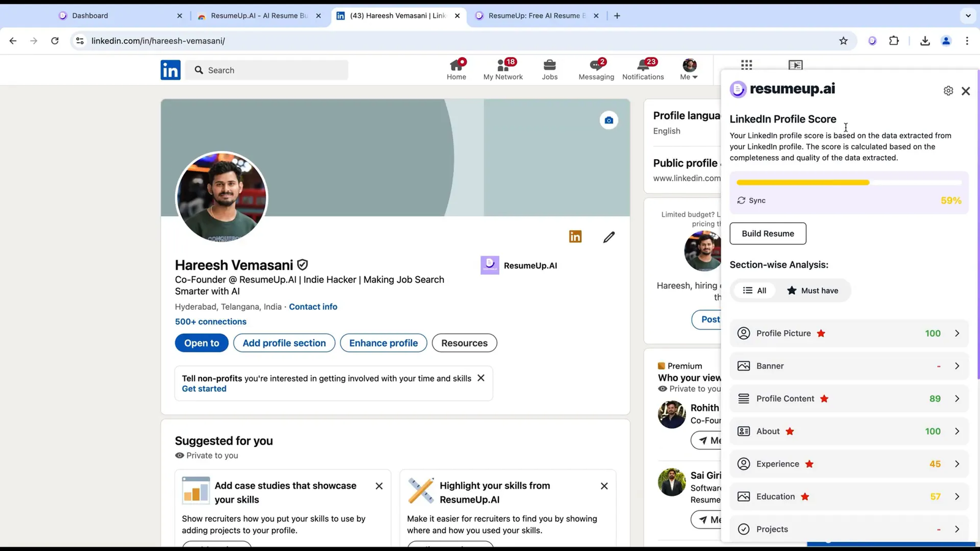This screenshot has width=980, height=551.
Task: Click the pencil edit intro icon
Action: pyautogui.click(x=608, y=237)
